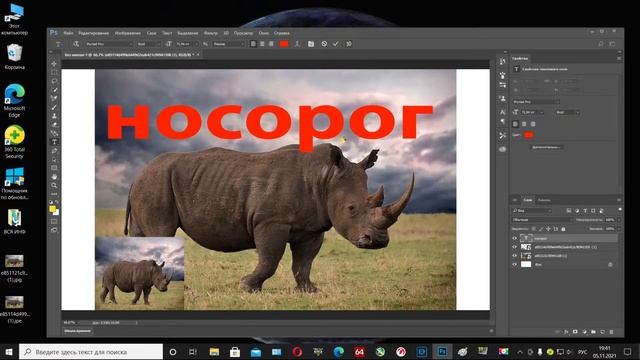This screenshot has width=640, height=360.
Task: Select the Clone Stamp tool
Action: pos(54,116)
